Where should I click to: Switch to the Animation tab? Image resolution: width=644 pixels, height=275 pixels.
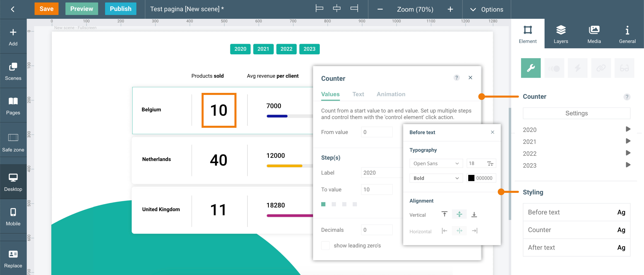(391, 94)
